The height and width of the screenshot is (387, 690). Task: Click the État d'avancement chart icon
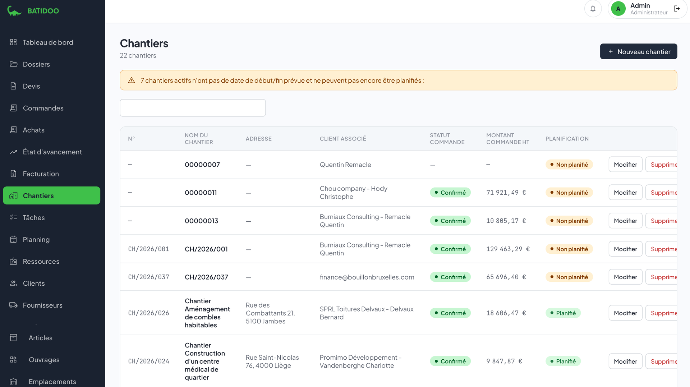(x=14, y=152)
